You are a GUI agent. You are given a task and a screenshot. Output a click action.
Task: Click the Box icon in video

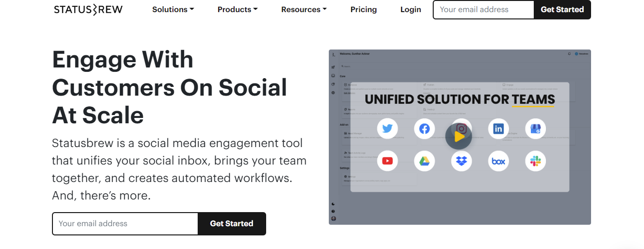(498, 161)
